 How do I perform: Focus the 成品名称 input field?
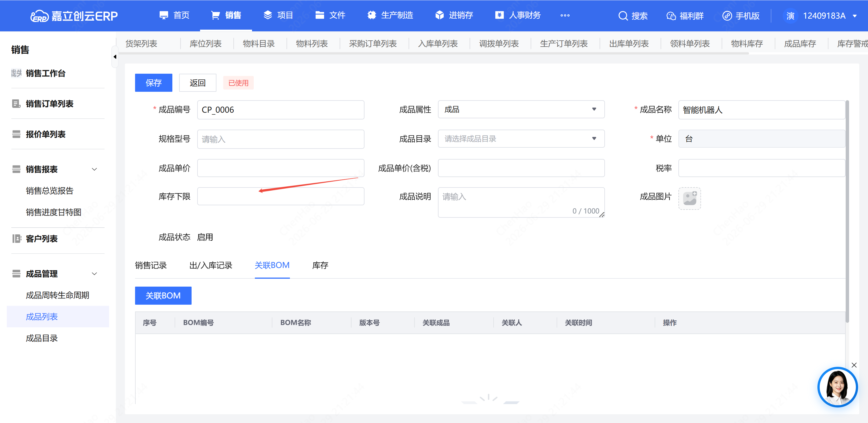tap(761, 110)
